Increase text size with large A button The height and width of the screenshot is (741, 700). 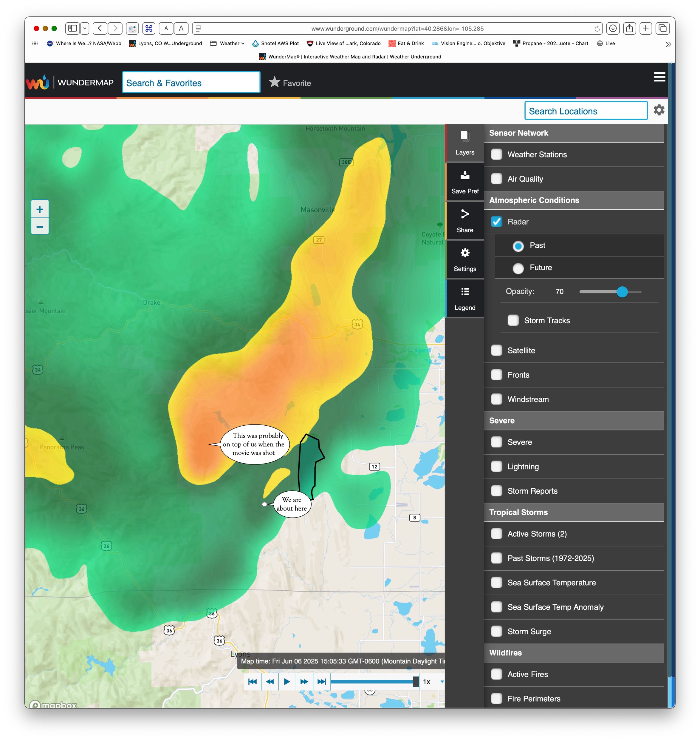(181, 28)
